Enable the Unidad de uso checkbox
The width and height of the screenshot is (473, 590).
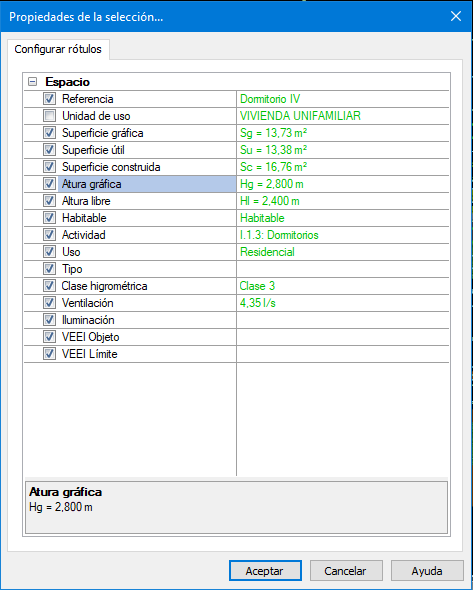click(x=49, y=116)
